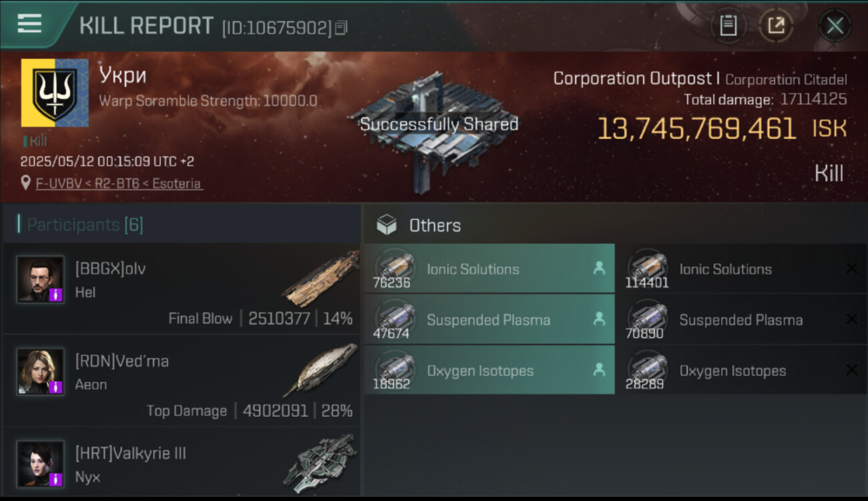
Task: Select the Hel ship image
Action: (319, 279)
